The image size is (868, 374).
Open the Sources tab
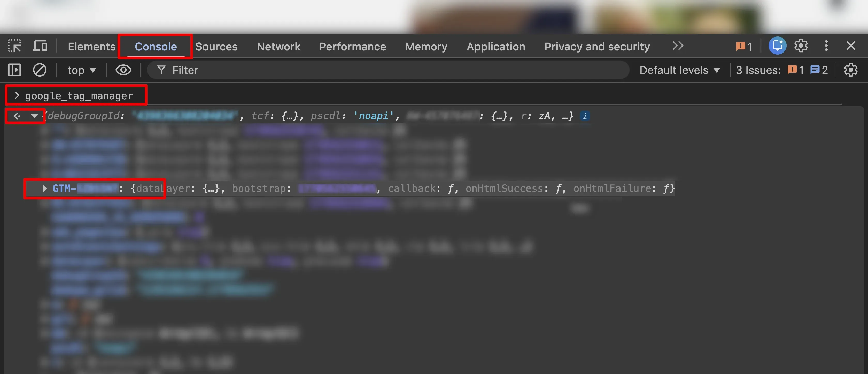[x=216, y=47]
